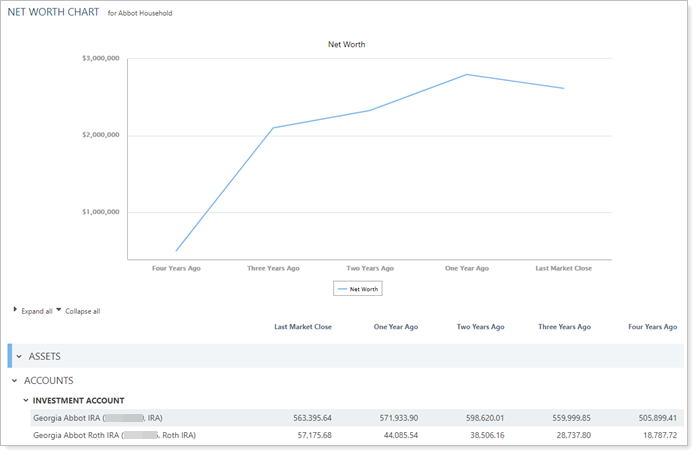Click the Last Market Close chart point
The width and height of the screenshot is (697, 455).
[563, 88]
